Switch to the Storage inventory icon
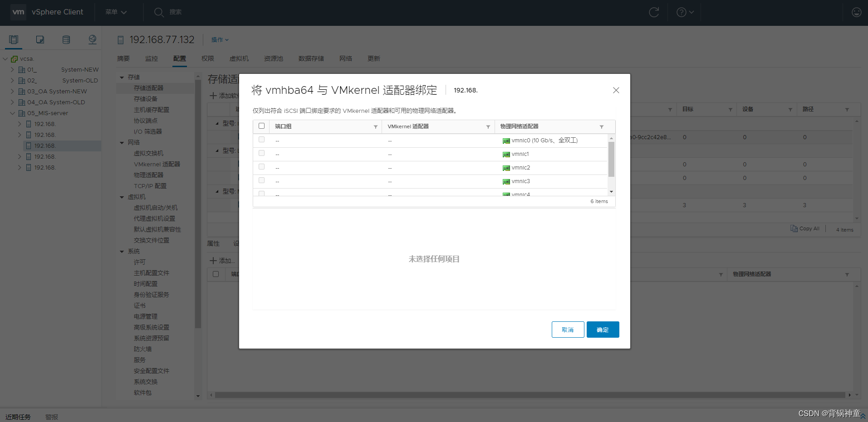 click(66, 40)
